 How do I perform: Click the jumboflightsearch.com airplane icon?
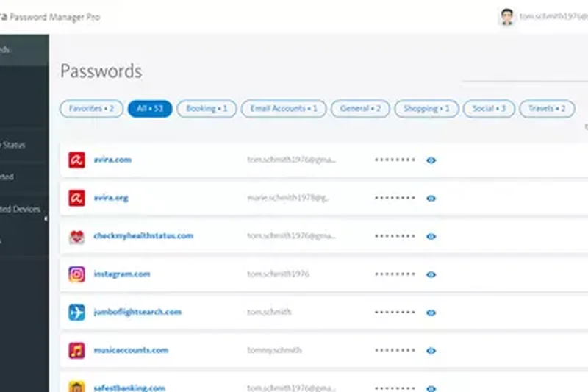pos(76,313)
